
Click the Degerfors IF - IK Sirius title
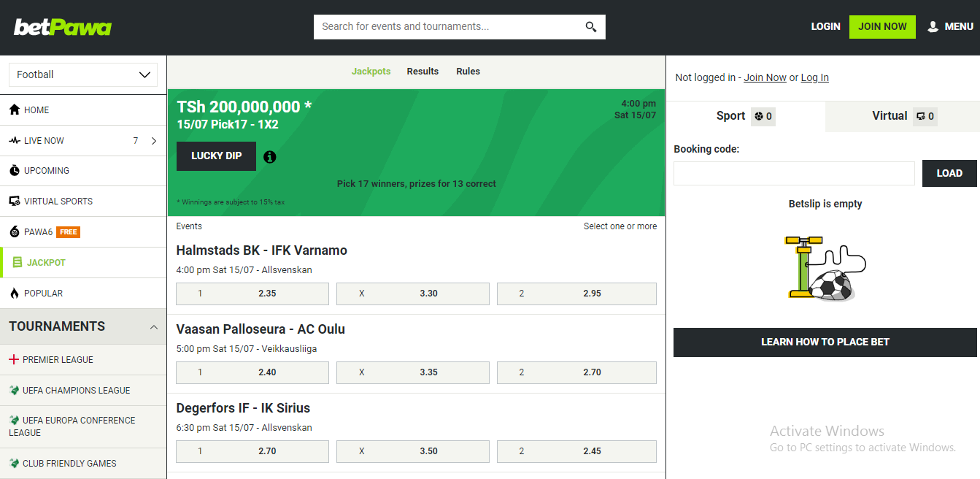(243, 408)
